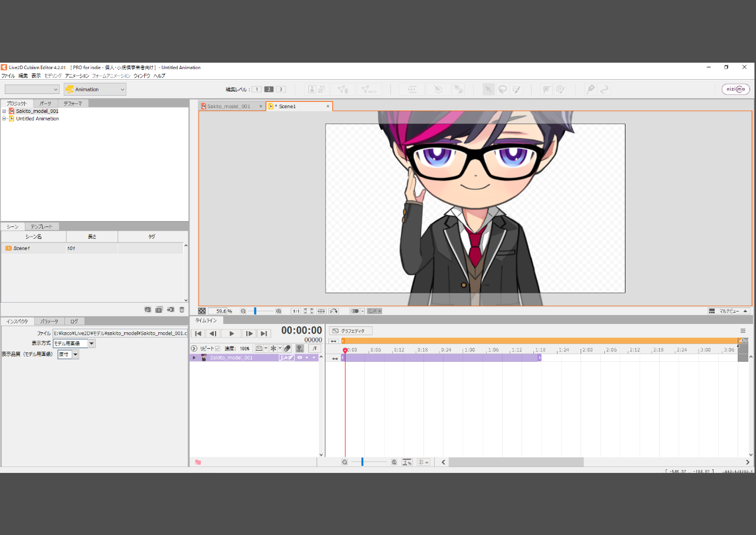This screenshot has width=756, height=535.
Task: Expand the Untitled Animation tree node
Action: pyautogui.click(x=4, y=119)
